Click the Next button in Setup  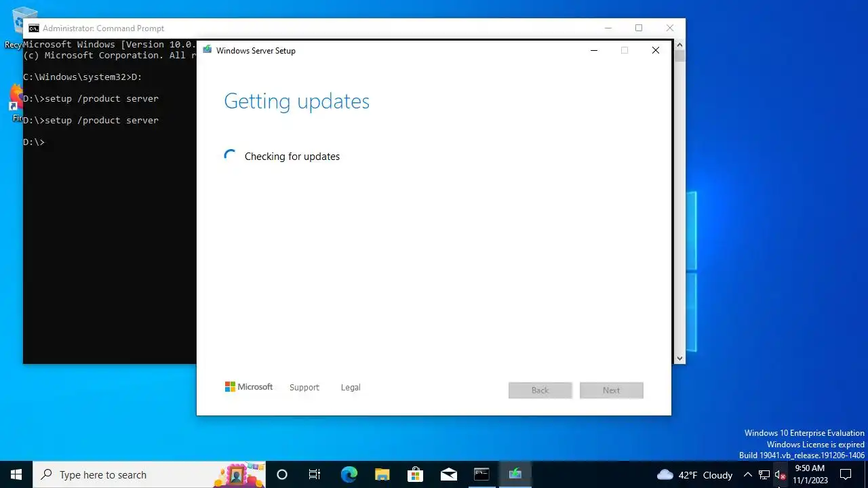point(612,390)
